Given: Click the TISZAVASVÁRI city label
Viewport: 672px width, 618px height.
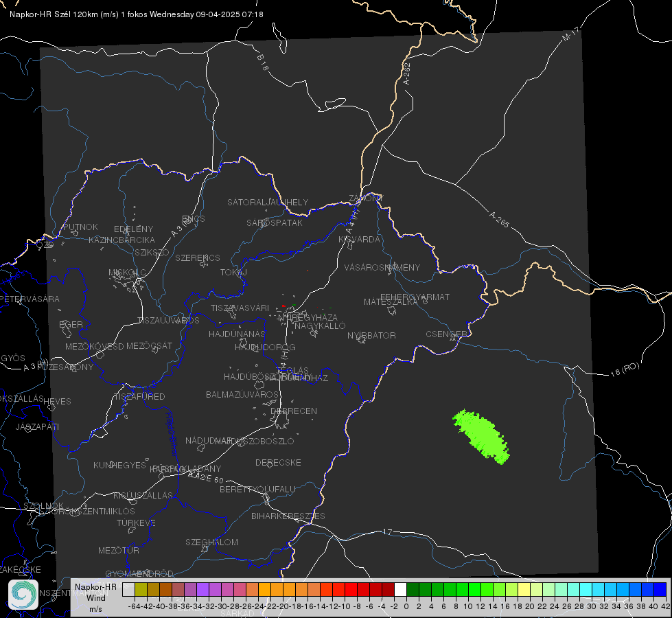Looking at the screenshot, I should 240,308.
